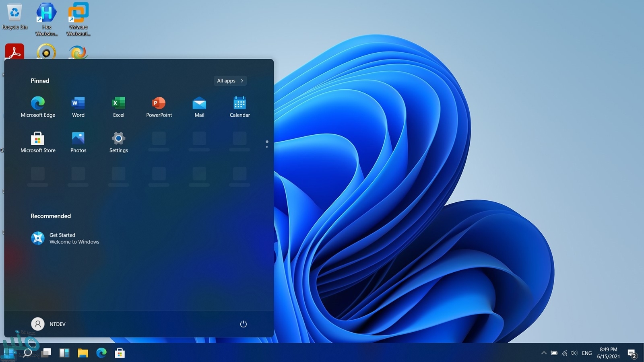Screen dimensions: 644x362
Task: Open Get Started recommended item
Action: pyautogui.click(x=65, y=239)
